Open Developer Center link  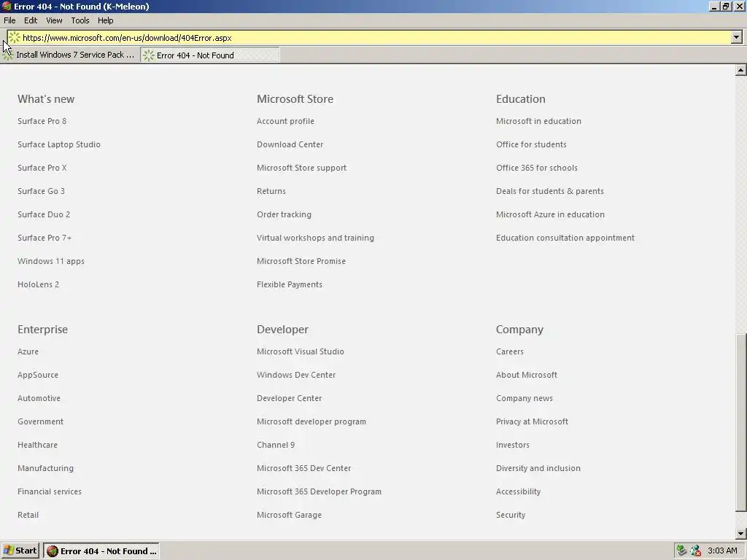[289, 398]
